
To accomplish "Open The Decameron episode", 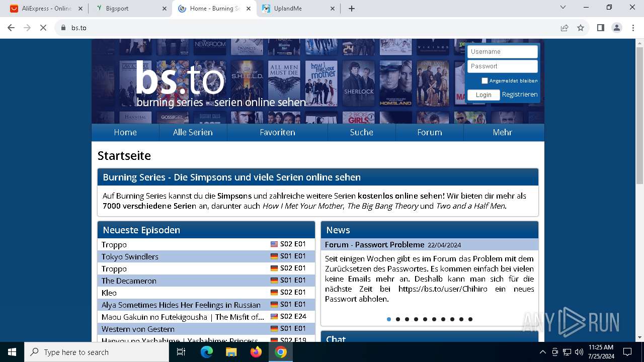I will pyautogui.click(x=129, y=281).
